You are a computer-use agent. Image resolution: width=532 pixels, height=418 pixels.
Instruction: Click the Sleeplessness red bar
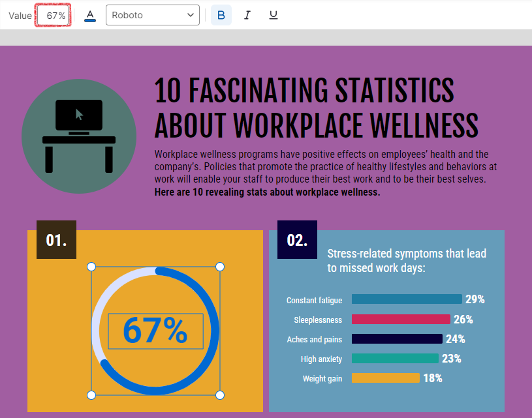tap(401, 320)
